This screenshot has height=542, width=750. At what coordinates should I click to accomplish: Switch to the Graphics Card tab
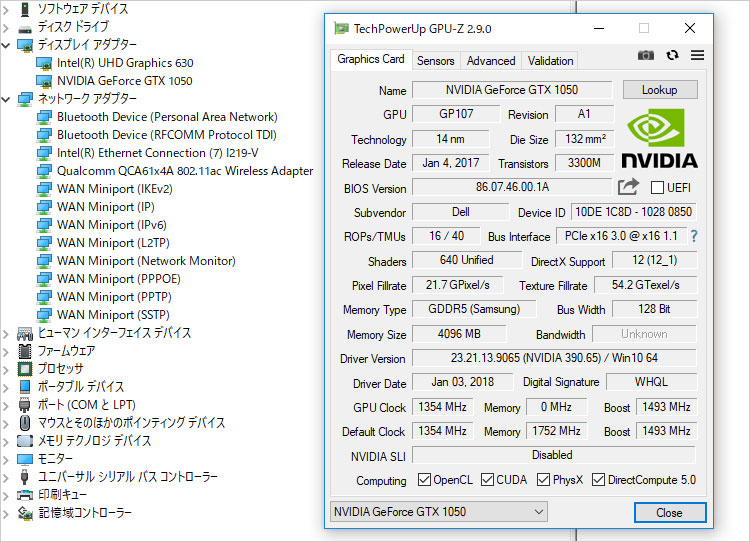pos(371,59)
